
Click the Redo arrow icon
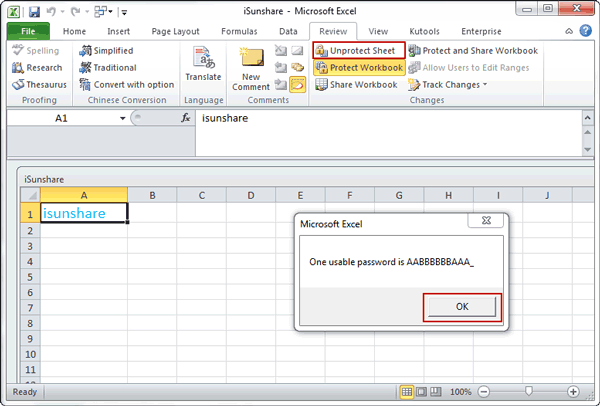76,12
